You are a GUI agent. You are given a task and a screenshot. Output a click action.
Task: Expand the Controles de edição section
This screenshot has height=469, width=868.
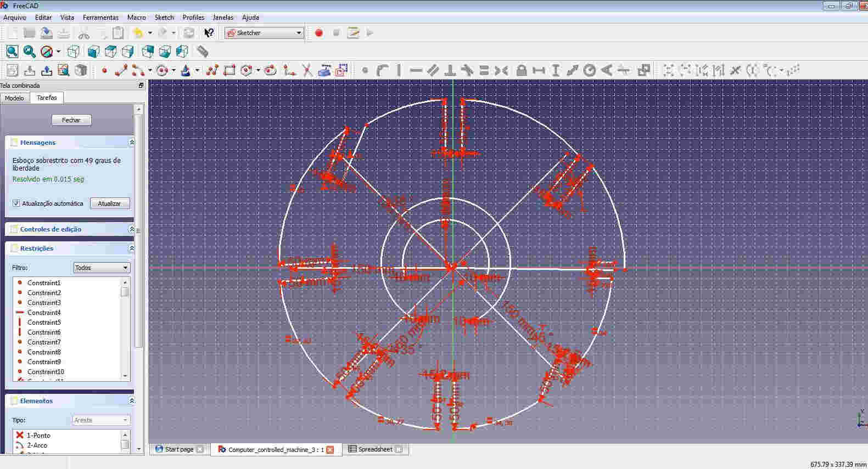click(x=131, y=229)
